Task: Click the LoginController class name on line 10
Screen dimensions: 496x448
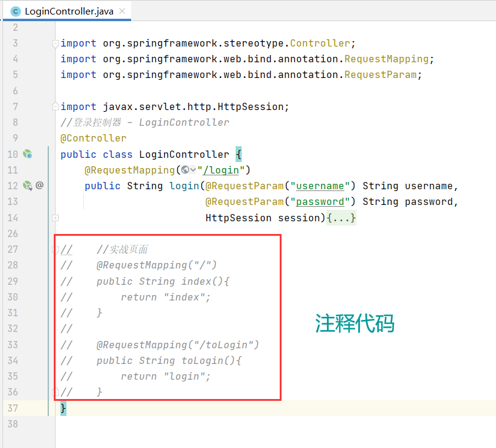Action: click(x=184, y=155)
